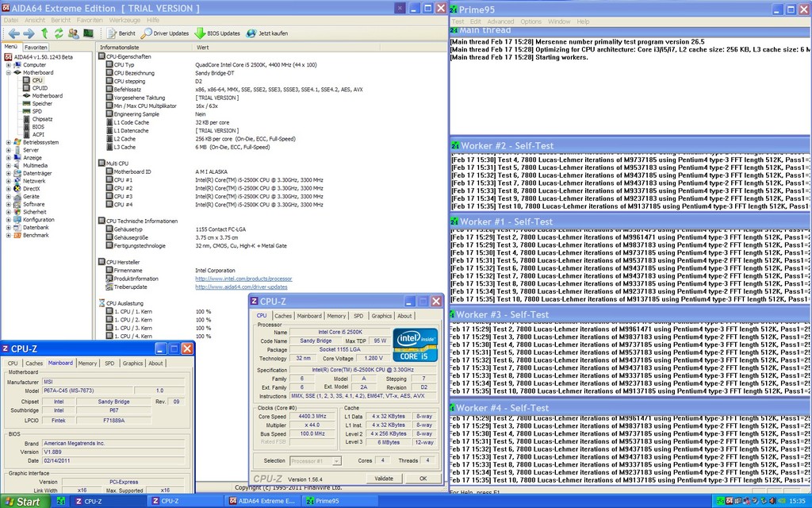The width and height of the screenshot is (812, 508).
Task: Expand the Computer node in AIDA64 tree
Action: (8, 65)
